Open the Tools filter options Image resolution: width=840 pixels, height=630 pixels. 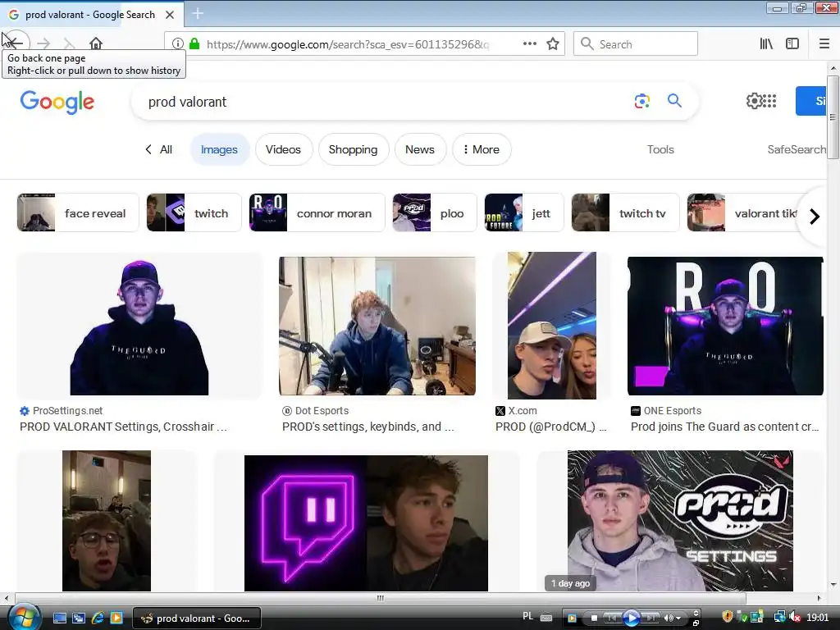point(660,149)
